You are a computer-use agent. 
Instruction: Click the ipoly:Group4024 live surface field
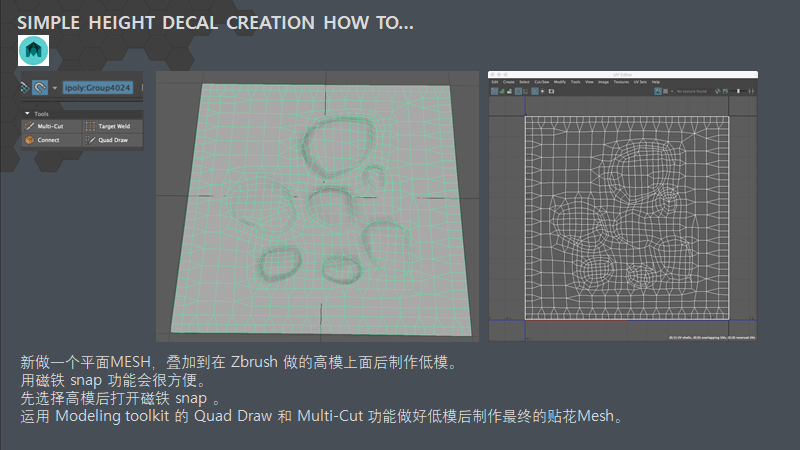pos(100,87)
